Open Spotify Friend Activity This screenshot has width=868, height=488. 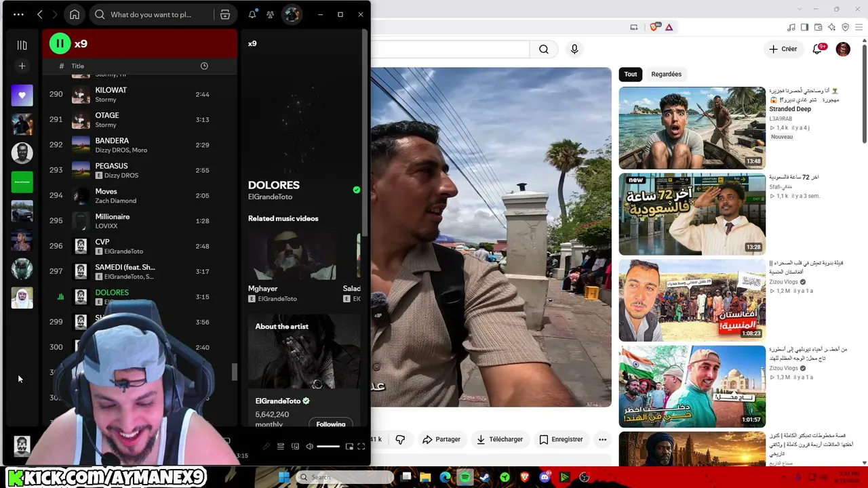(271, 14)
